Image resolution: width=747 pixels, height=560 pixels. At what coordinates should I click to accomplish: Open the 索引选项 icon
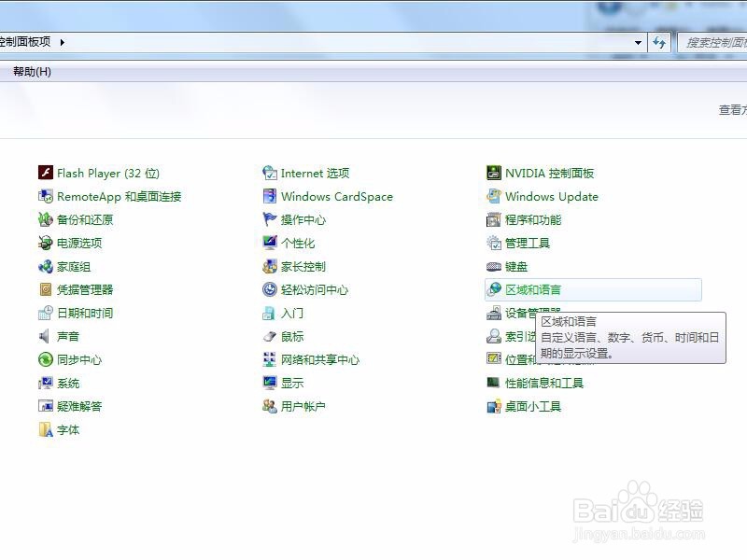494,336
